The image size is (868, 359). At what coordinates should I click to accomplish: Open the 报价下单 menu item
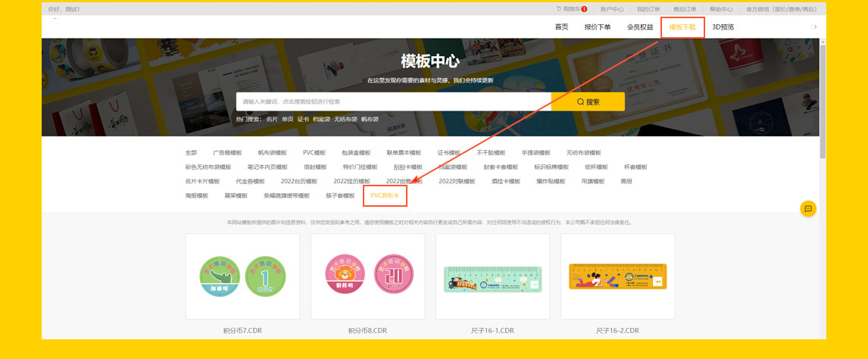pyautogui.click(x=598, y=27)
